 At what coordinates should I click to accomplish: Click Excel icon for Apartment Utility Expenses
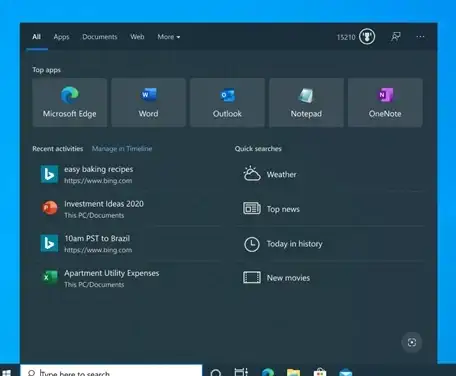point(50,277)
